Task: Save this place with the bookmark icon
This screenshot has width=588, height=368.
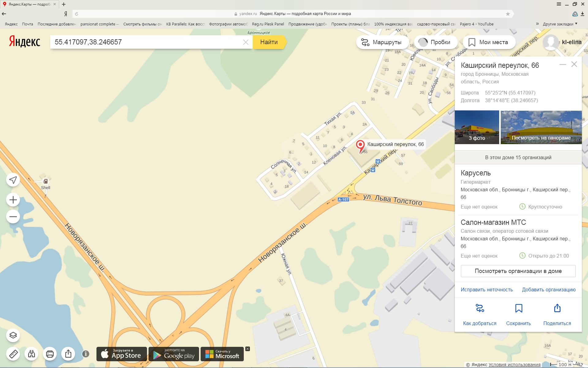Action: click(518, 308)
